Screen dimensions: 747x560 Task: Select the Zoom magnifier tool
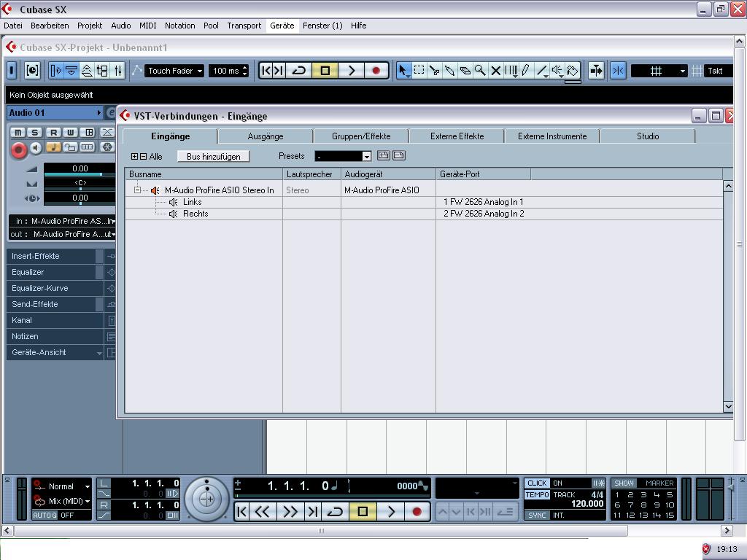tap(480, 71)
